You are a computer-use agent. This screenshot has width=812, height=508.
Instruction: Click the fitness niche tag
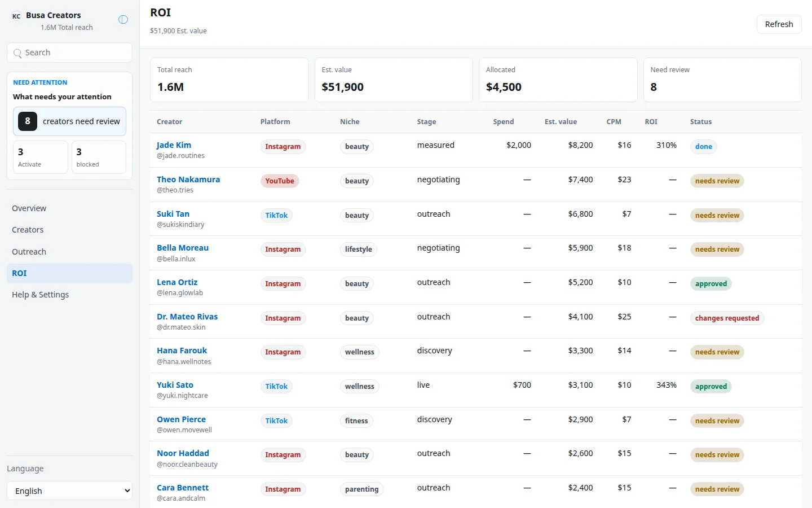coord(356,421)
